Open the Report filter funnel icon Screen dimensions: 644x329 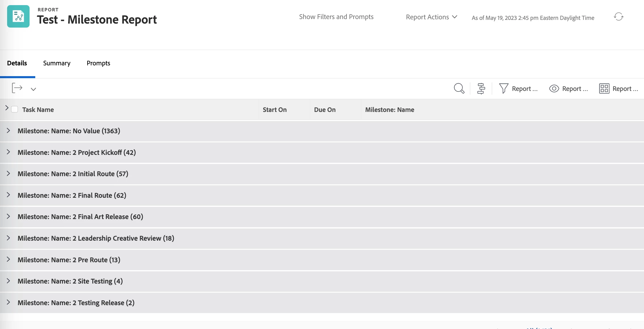point(504,89)
